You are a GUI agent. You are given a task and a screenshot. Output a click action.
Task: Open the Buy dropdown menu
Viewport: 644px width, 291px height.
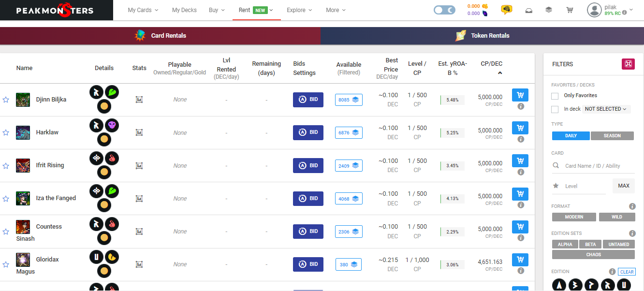217,10
